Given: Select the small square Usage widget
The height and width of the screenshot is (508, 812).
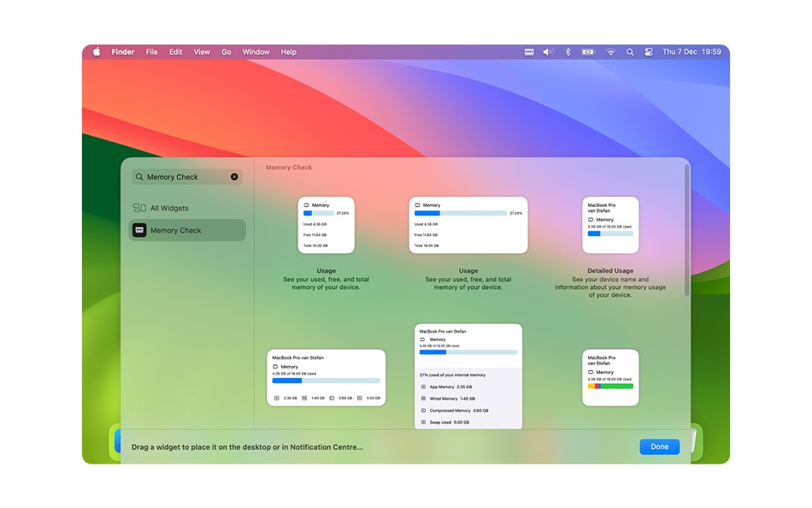Looking at the screenshot, I should (x=327, y=225).
